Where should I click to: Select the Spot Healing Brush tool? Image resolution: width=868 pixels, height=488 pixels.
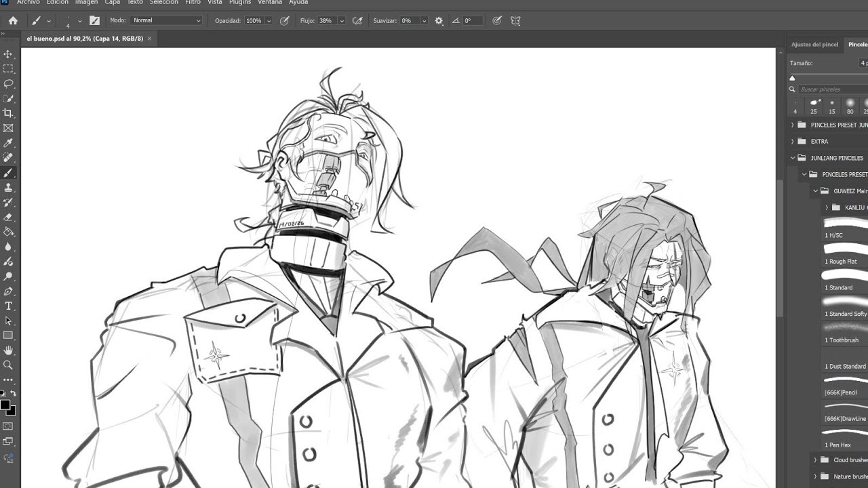point(8,157)
